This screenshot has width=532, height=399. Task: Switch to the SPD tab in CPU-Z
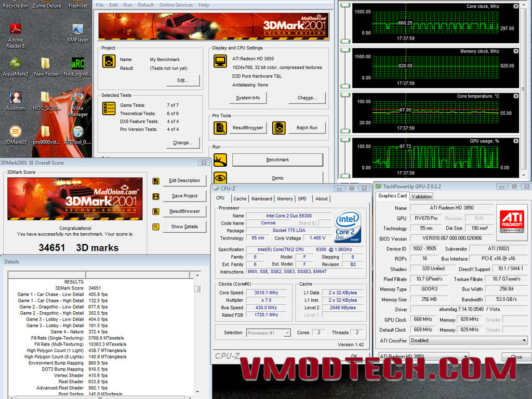point(302,199)
